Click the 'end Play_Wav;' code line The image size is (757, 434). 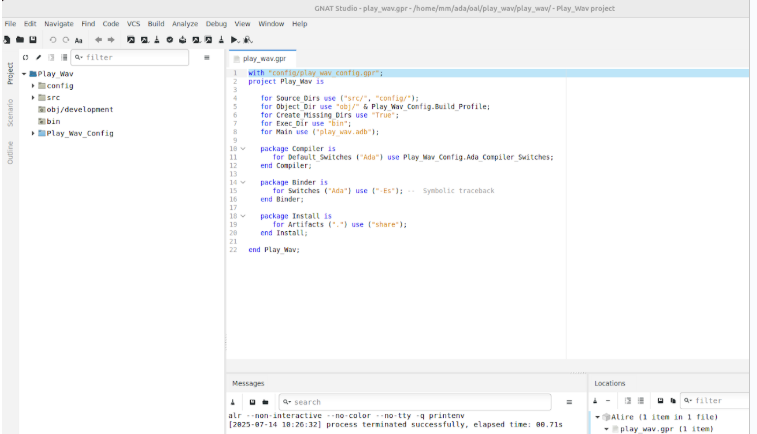pyautogui.click(x=274, y=250)
